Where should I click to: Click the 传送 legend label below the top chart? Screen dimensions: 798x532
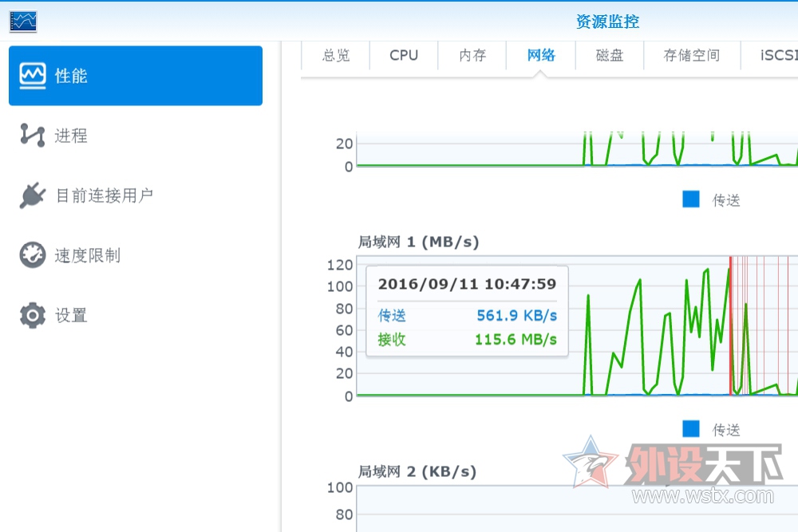tap(726, 200)
